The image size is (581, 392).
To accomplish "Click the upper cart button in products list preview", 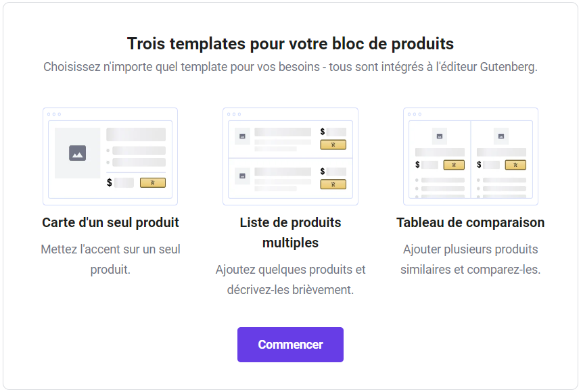I will (x=332, y=144).
